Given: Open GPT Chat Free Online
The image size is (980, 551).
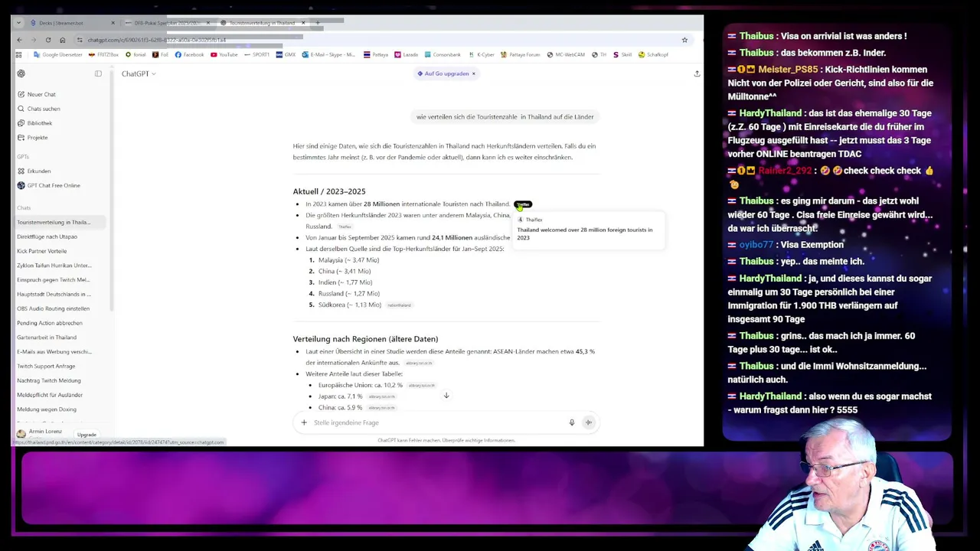Looking at the screenshot, I should [53, 185].
